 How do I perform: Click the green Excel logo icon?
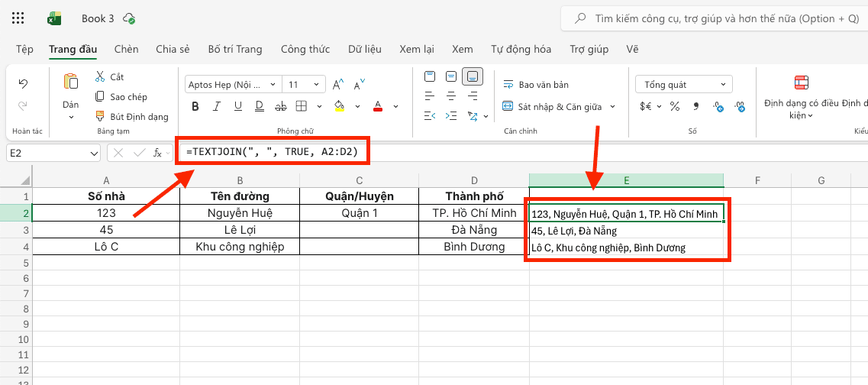53,19
